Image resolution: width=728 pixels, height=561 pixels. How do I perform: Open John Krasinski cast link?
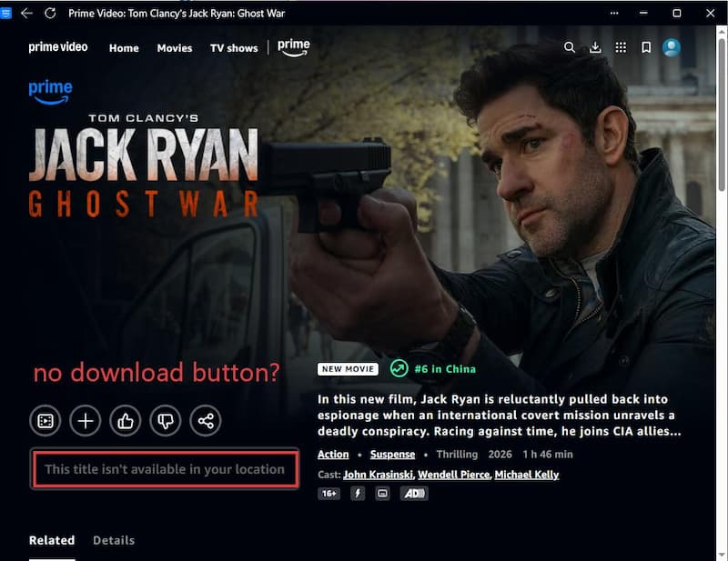(x=378, y=475)
